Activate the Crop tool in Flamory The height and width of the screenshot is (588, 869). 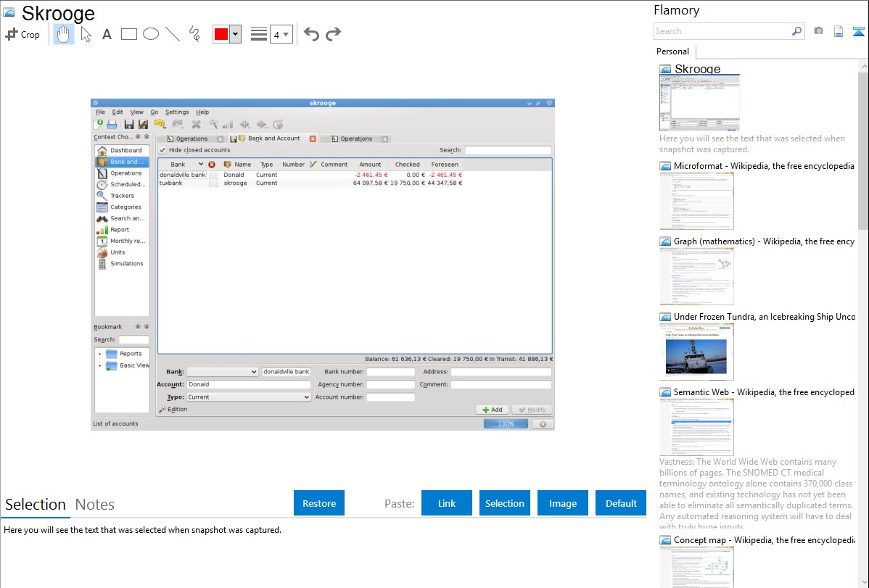tap(22, 34)
